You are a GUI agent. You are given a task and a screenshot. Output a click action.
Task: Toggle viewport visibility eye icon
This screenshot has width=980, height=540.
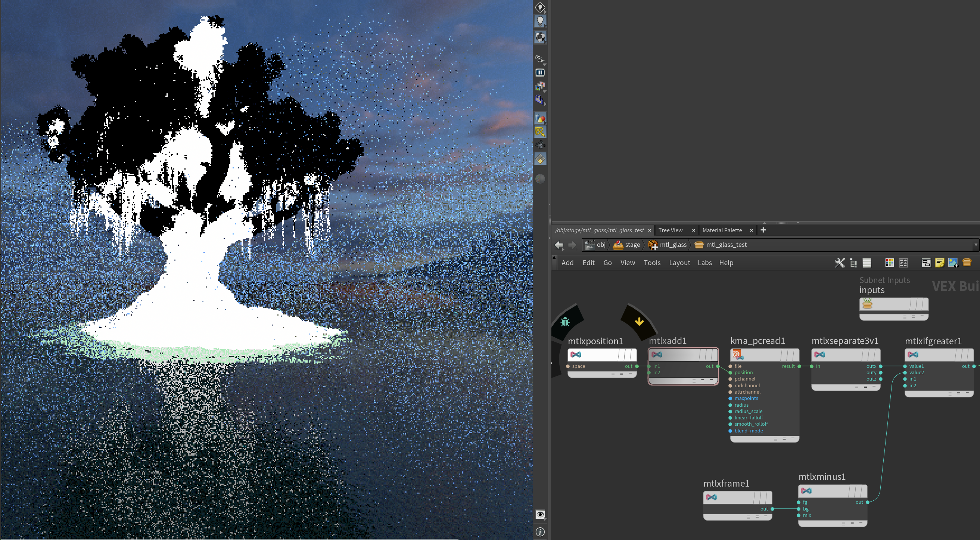540,514
